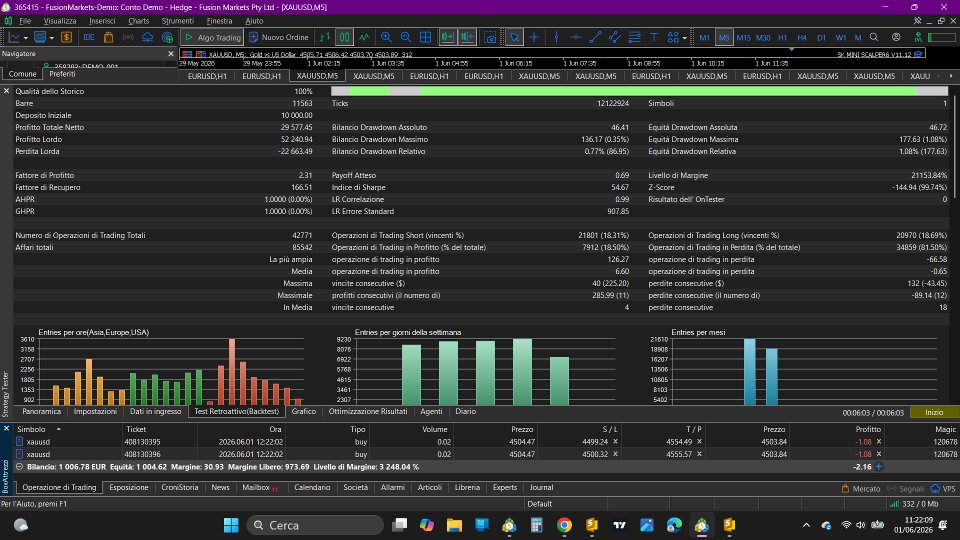The image size is (960, 540).
Task: Open the Experts toolbox tab
Action: click(x=504, y=487)
